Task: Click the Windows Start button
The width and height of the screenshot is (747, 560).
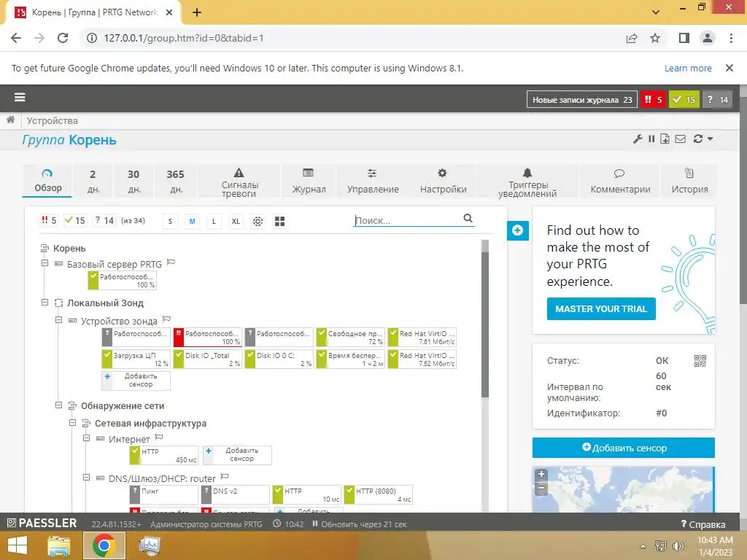Action: pyautogui.click(x=18, y=545)
